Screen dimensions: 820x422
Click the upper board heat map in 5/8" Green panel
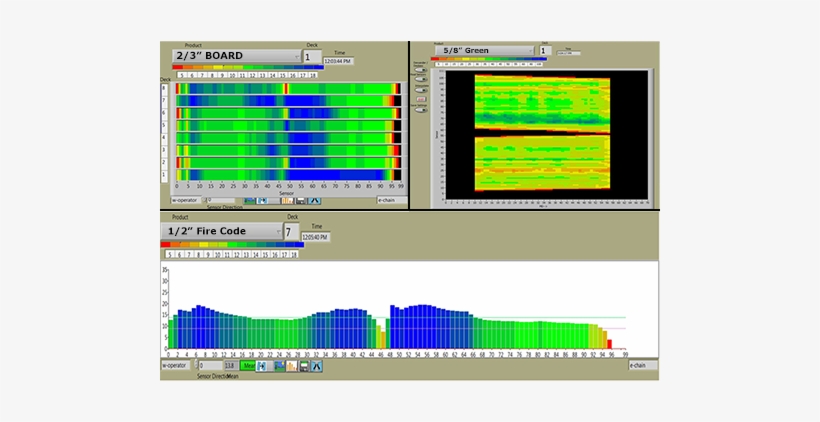coord(542,102)
